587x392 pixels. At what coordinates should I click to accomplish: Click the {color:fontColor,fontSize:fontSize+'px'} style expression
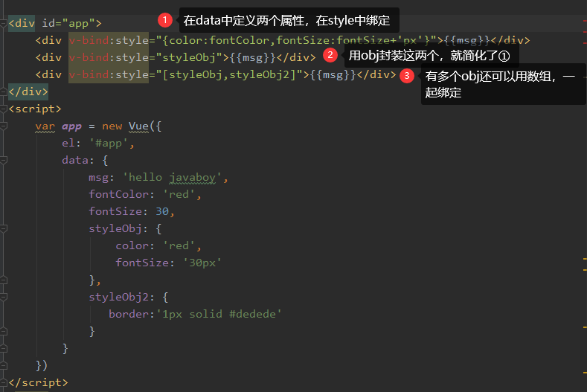tap(298, 40)
